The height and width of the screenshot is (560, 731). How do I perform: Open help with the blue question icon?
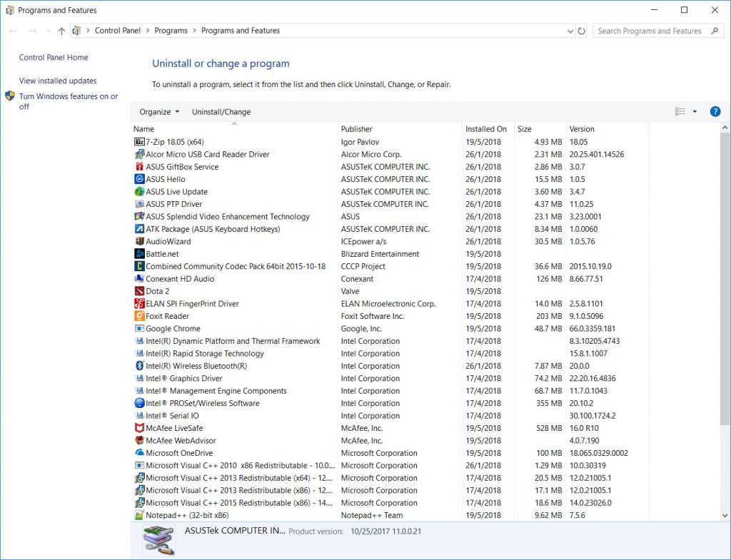point(715,112)
